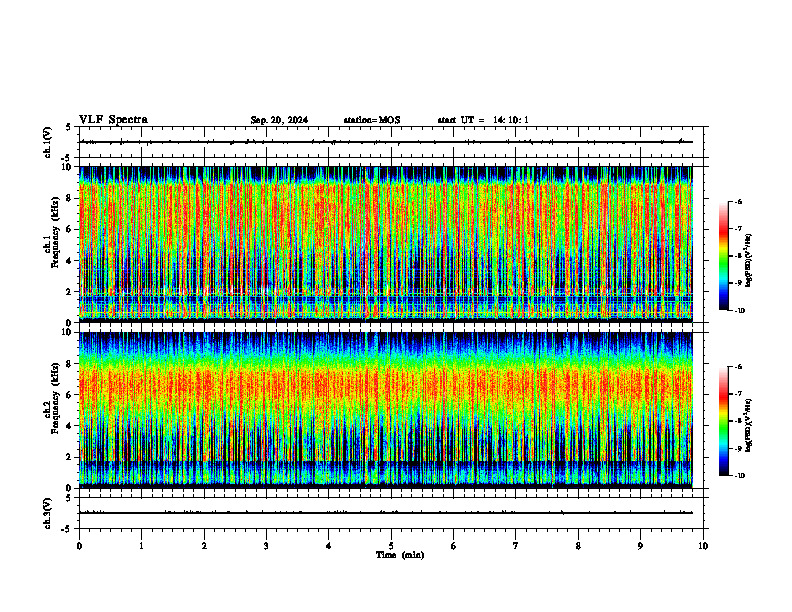Click the ch.3 voltage waveform trace
The image size is (792, 612).
(x=386, y=513)
